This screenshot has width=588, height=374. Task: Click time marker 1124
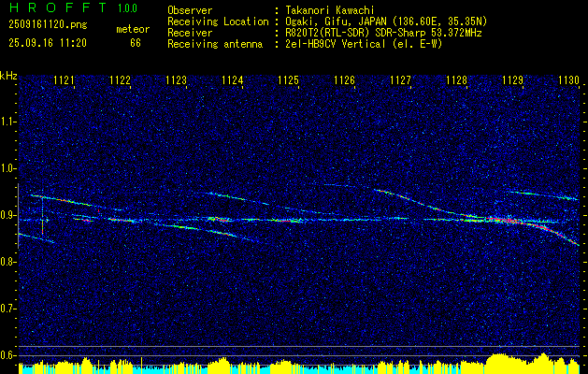click(233, 79)
